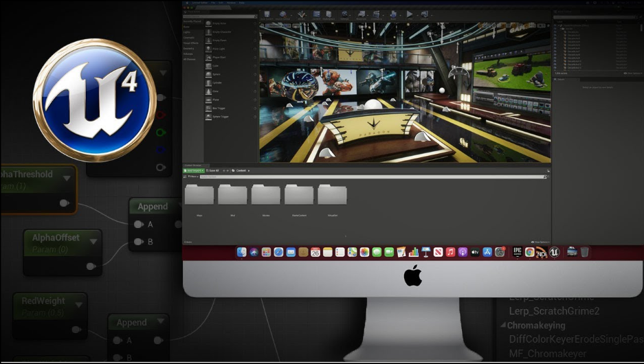644x364 pixels.
Task: Open the Settings toolbar icon
Action: click(344, 15)
